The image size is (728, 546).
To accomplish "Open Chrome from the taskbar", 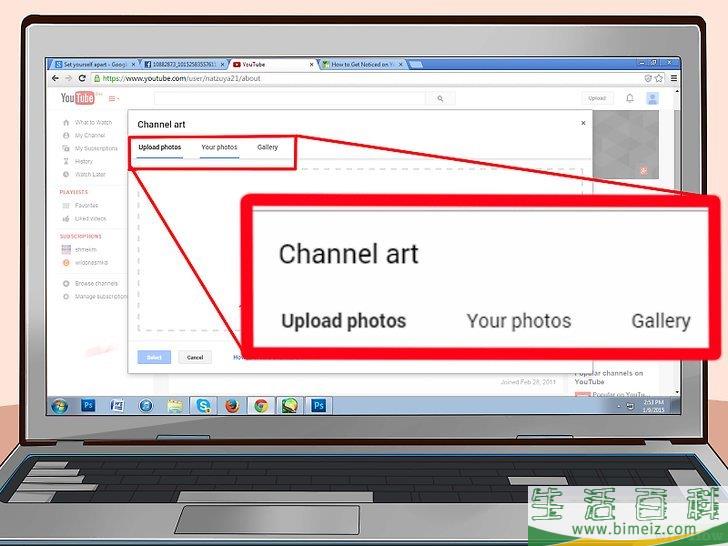I will [x=261, y=406].
